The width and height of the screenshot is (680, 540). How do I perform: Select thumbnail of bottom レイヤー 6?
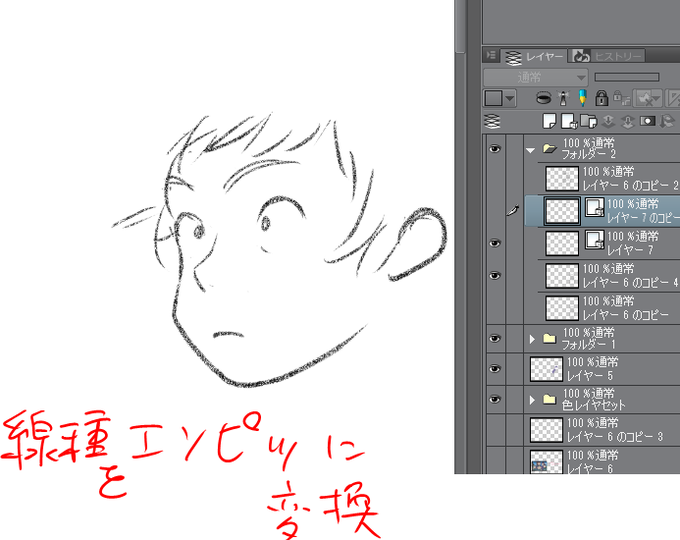(546, 461)
